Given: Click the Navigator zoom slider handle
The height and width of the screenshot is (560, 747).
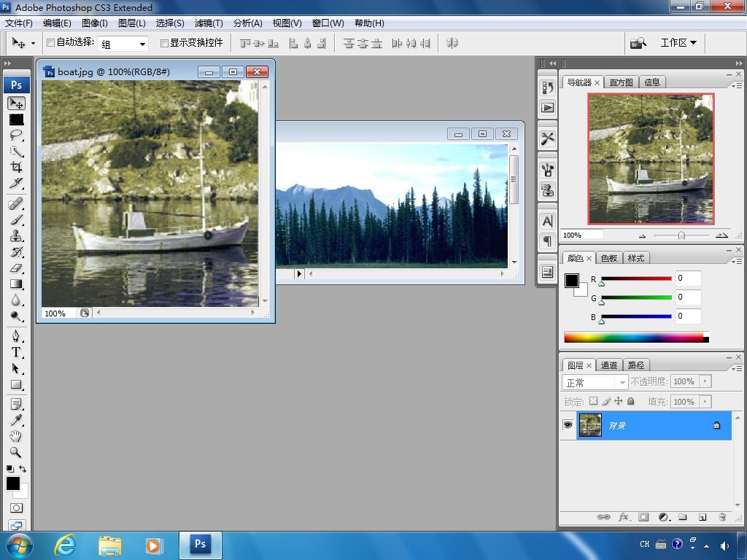Looking at the screenshot, I should coord(681,236).
